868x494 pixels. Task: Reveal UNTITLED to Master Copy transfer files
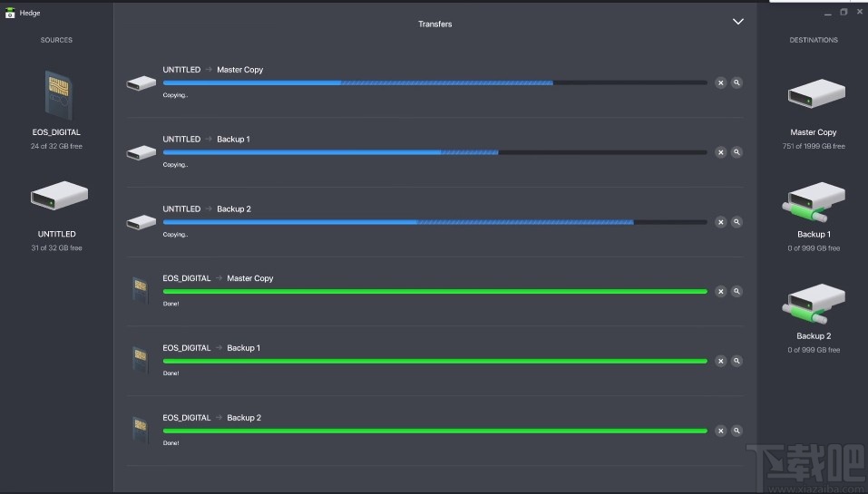pyautogui.click(x=737, y=82)
